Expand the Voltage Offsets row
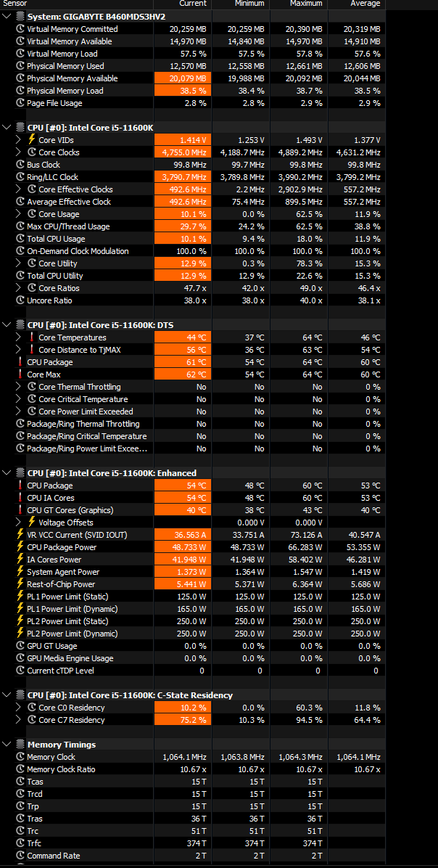Screen dimensions: 438x868 [19, 522]
